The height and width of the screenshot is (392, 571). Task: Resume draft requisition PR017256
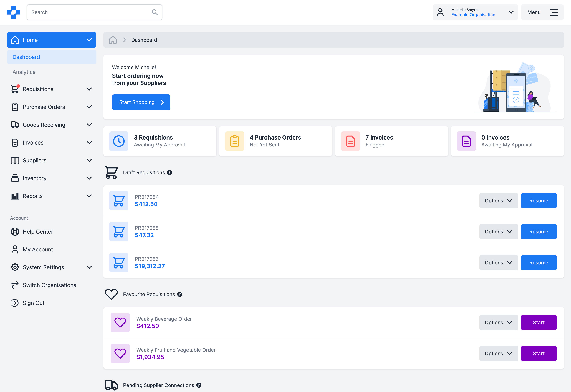pyautogui.click(x=539, y=263)
